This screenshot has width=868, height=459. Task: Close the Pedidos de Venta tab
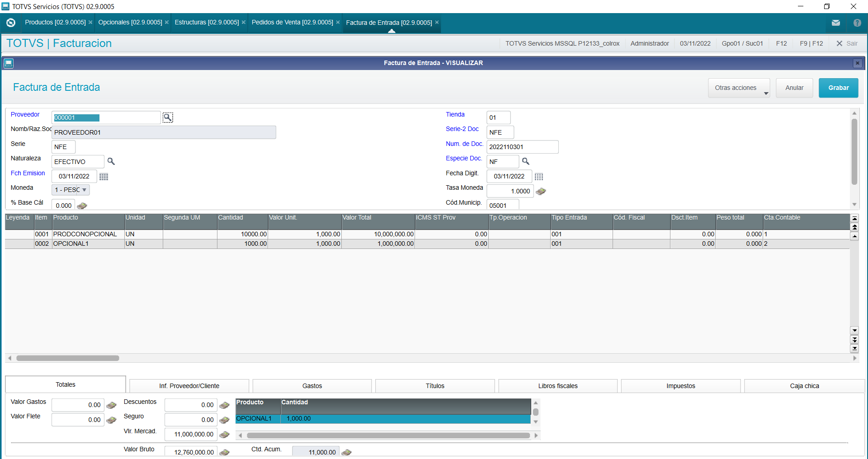click(x=338, y=23)
